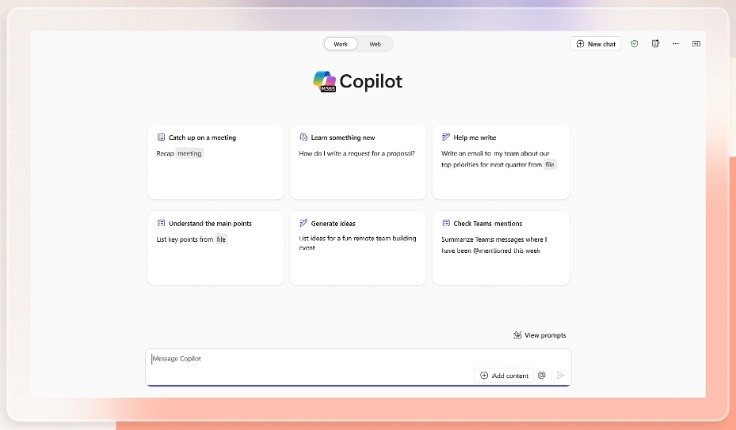Image resolution: width=736 pixels, height=430 pixels.
Task: Open the Generate ideas card
Action: (x=358, y=248)
